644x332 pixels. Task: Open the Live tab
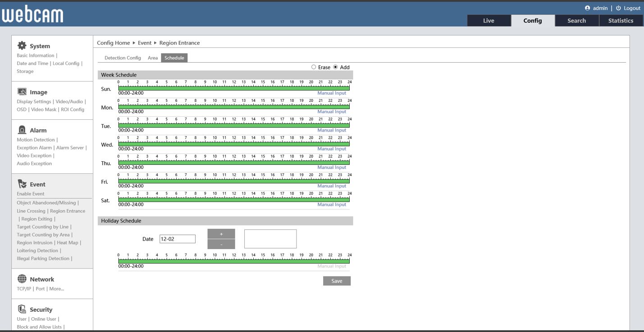(x=489, y=21)
